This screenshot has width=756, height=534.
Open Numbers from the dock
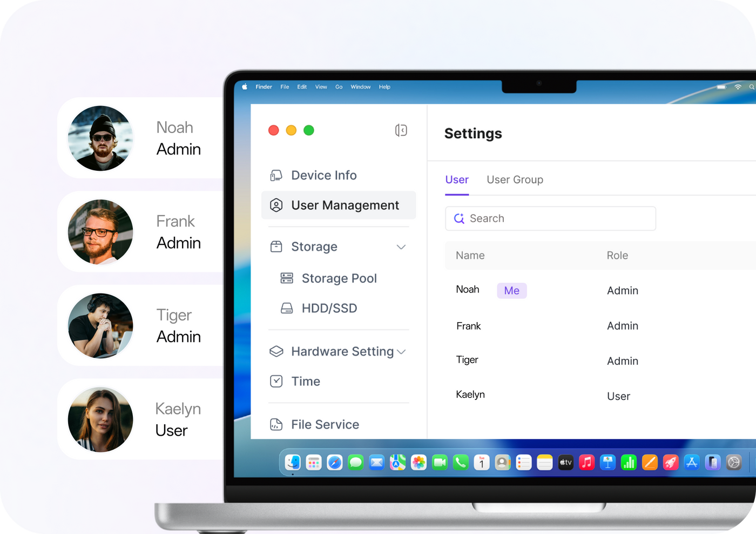[629, 462]
